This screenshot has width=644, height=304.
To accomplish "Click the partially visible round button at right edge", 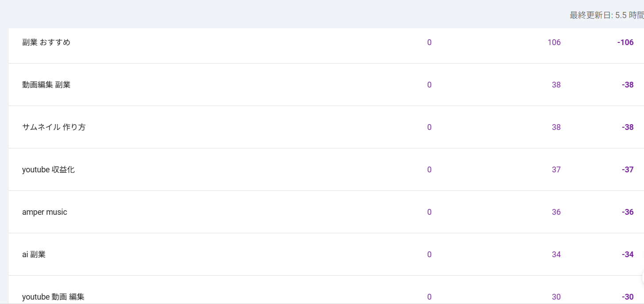I will (643, 277).
